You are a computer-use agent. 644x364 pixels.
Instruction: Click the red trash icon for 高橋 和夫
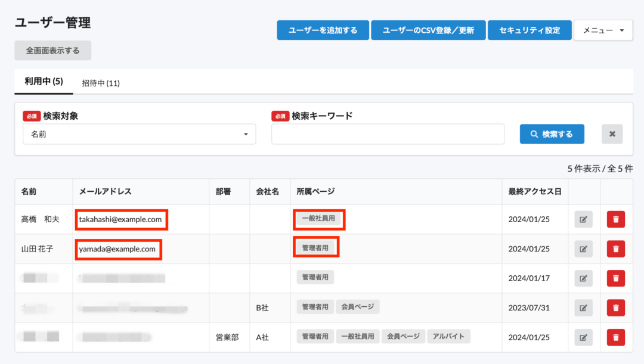(615, 219)
